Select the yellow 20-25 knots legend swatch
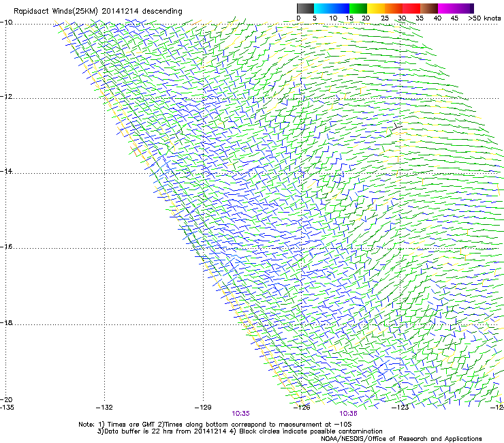This screenshot has height=443, width=504. [x=376, y=8]
